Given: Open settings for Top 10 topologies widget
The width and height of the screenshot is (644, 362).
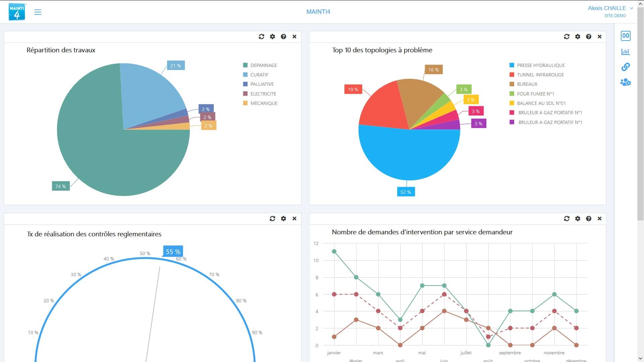Looking at the screenshot, I should (578, 37).
